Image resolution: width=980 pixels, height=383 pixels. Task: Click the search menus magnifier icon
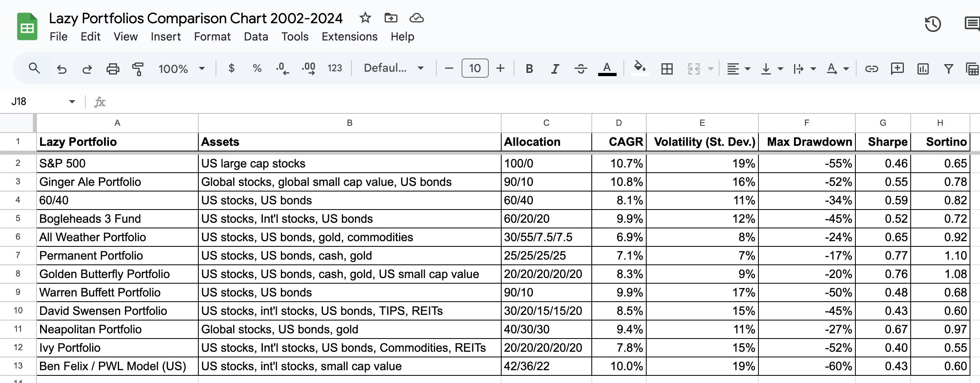(x=34, y=69)
